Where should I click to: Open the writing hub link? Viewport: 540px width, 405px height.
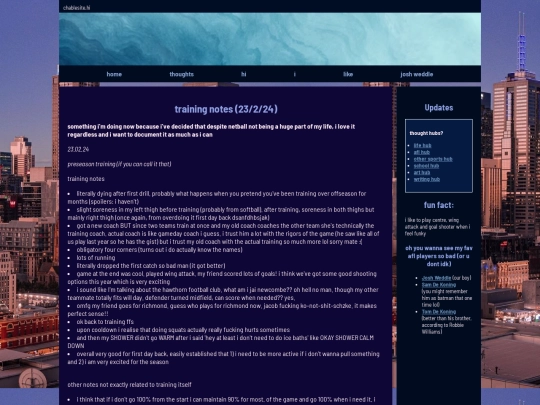427,179
